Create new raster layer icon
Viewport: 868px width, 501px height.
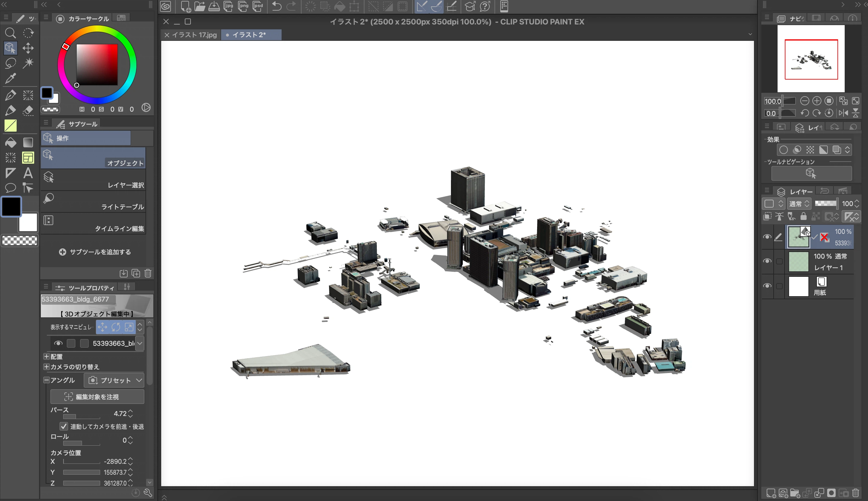pyautogui.click(x=771, y=493)
